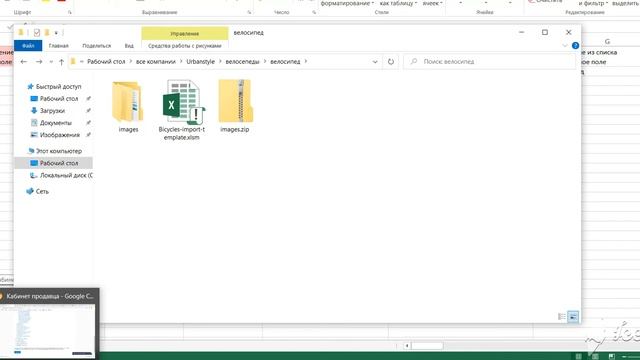Click the велосипед breadcrumb segment
The width and height of the screenshot is (640, 360).
coord(285,62)
